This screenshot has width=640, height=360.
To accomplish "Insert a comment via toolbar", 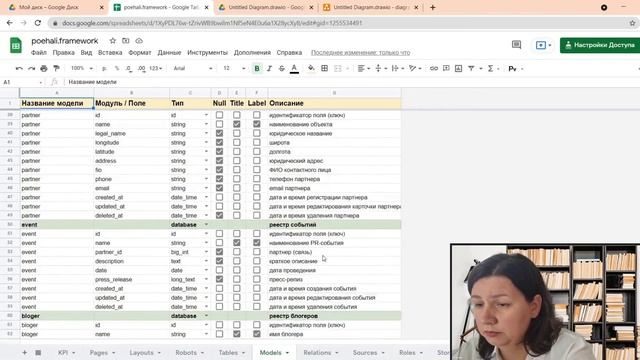I will pyautogui.click(x=446, y=69).
